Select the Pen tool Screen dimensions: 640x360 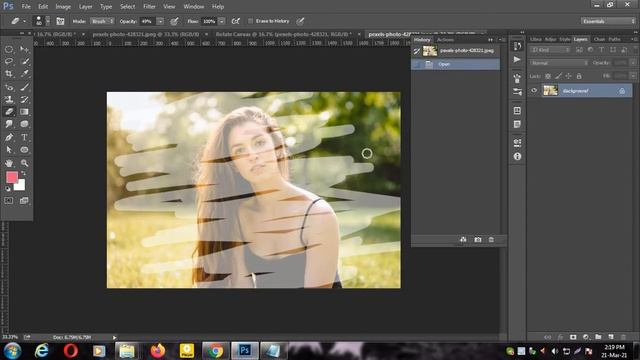[x=9, y=137]
